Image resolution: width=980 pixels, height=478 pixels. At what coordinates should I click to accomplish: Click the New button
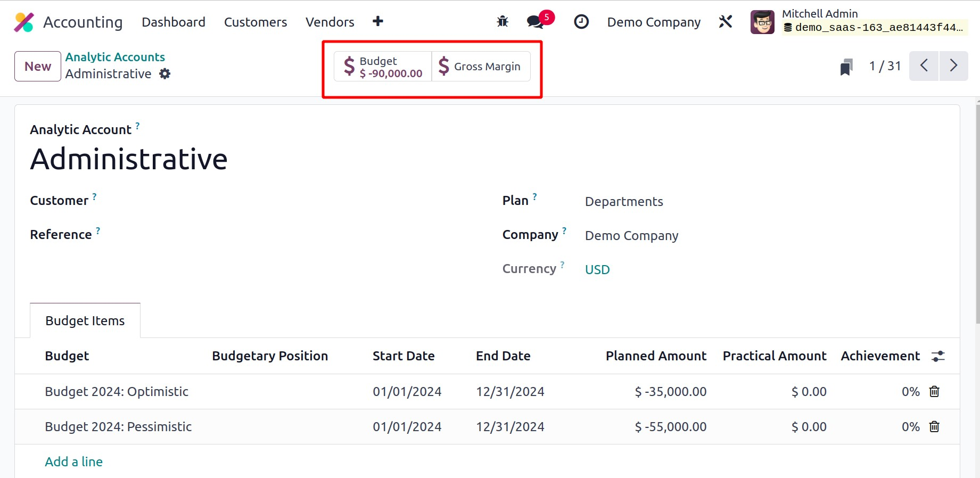click(38, 67)
